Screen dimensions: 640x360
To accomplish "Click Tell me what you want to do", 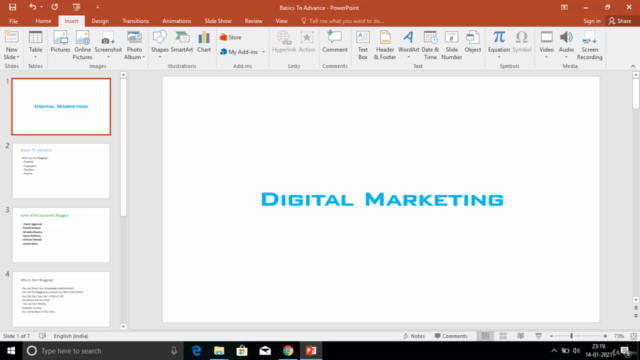I will point(343,21).
